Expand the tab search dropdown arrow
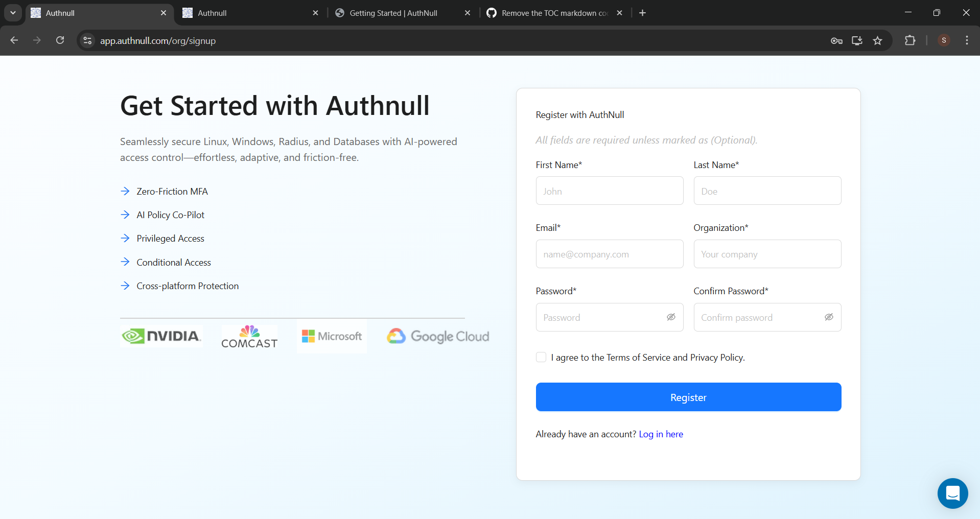Screen dimensions: 980x519 [x=13, y=13]
